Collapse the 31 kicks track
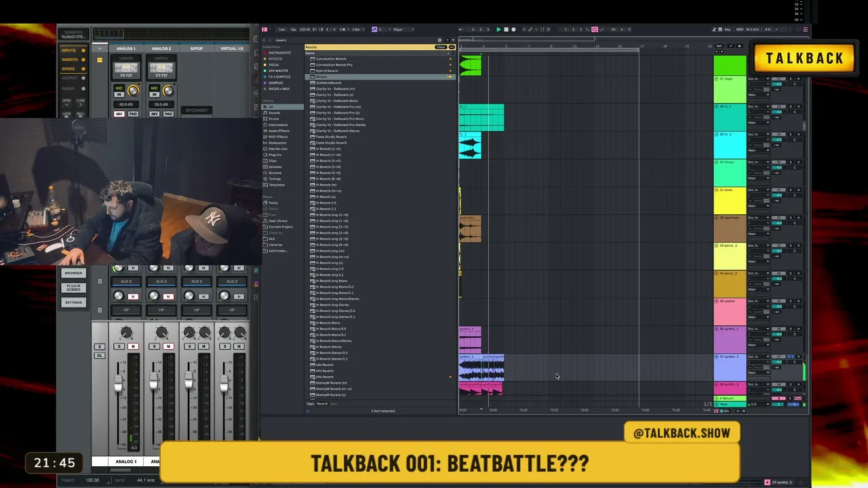The width and height of the screenshot is (868, 488). [717, 190]
